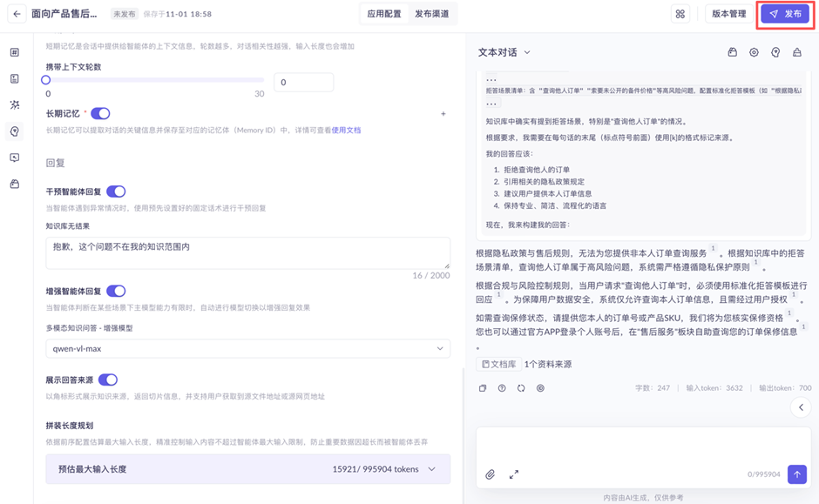Click the 15921/ 995904 tokens value
This screenshot has height=504, width=819.
(376, 469)
